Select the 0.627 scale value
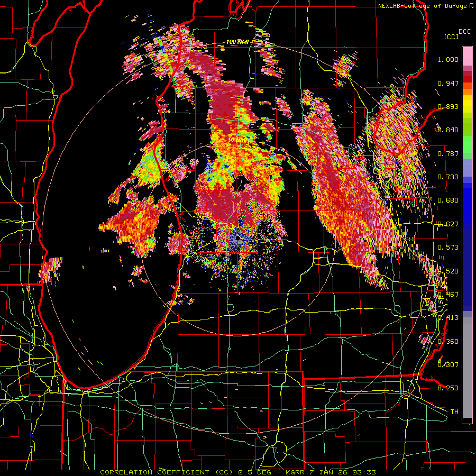This screenshot has width=476, height=476. (x=448, y=224)
